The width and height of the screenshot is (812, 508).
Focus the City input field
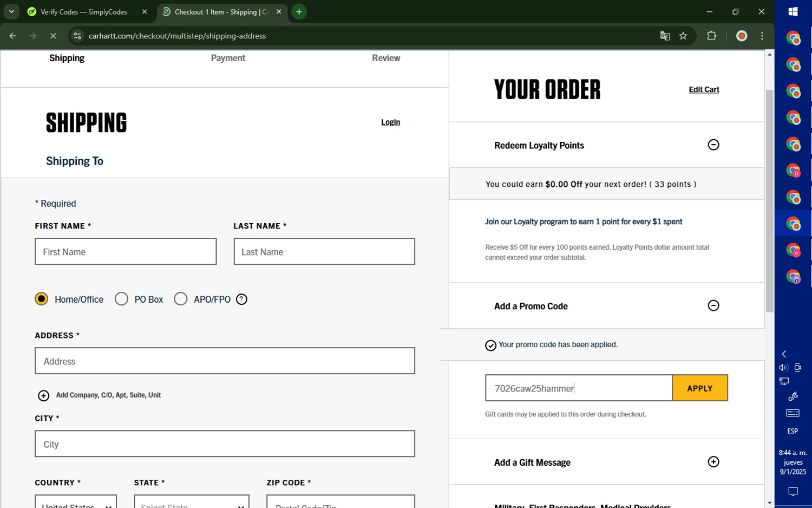pyautogui.click(x=225, y=444)
